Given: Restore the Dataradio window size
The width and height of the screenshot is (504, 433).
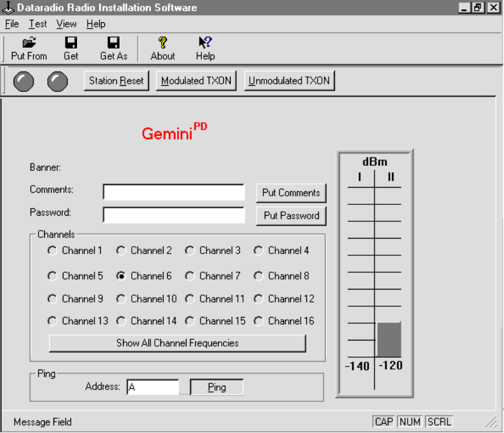Looking at the screenshot, I should [478, 7].
